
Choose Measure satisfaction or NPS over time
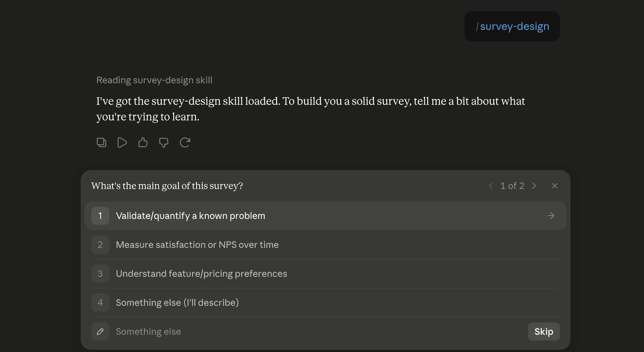pyautogui.click(x=326, y=245)
